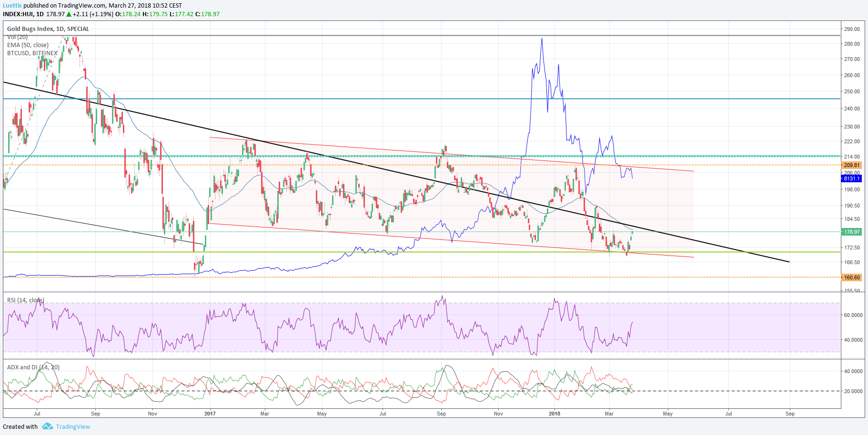Click the RSI 60.0000 axis value
This screenshot has width=868, height=435.
tap(853, 315)
